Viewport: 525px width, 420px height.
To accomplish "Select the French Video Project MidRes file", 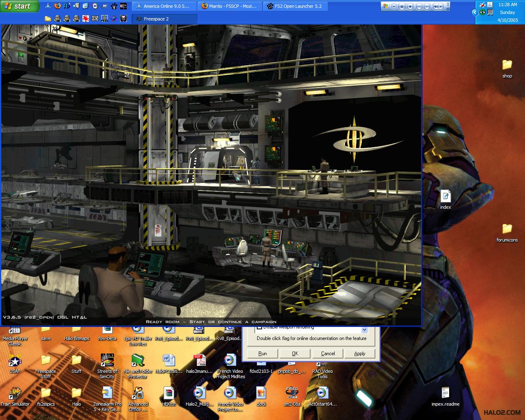I will (x=230, y=366).
